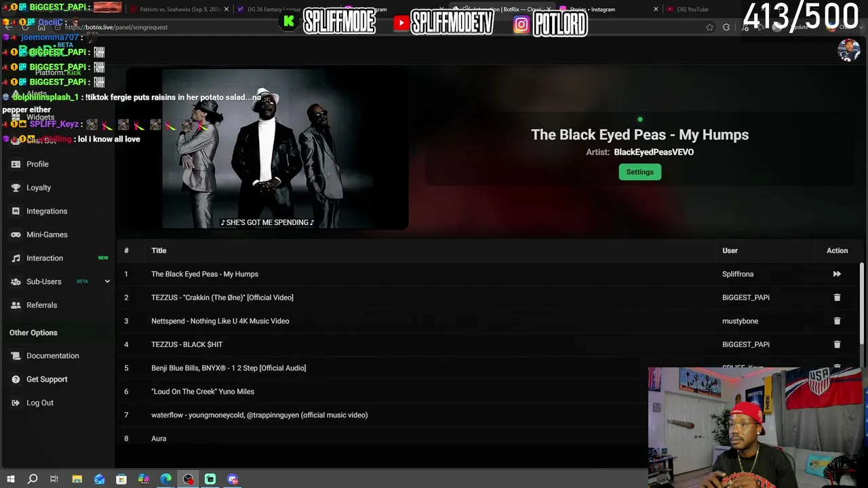The height and width of the screenshot is (488, 868).
Task: Skip the current song My Humps
Action: pos(837,274)
